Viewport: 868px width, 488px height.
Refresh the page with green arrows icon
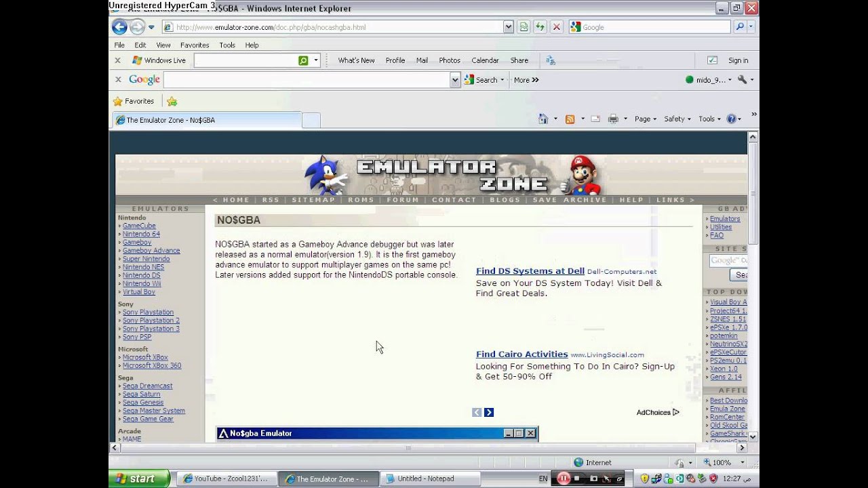pos(540,27)
